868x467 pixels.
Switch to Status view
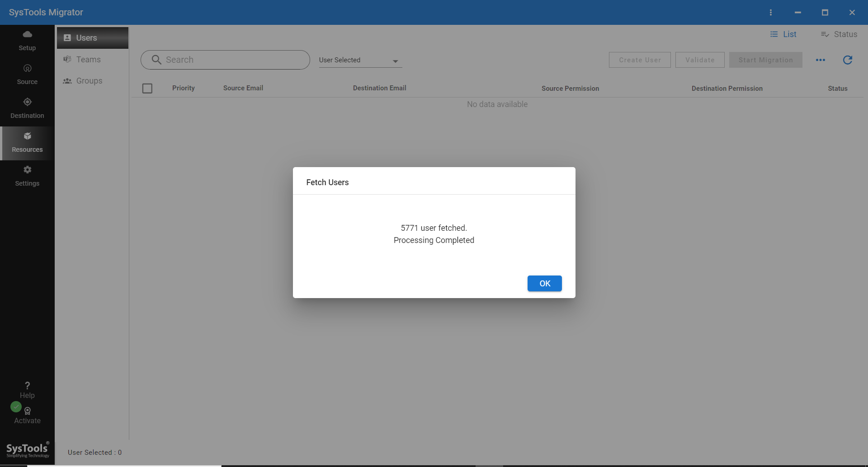point(839,34)
